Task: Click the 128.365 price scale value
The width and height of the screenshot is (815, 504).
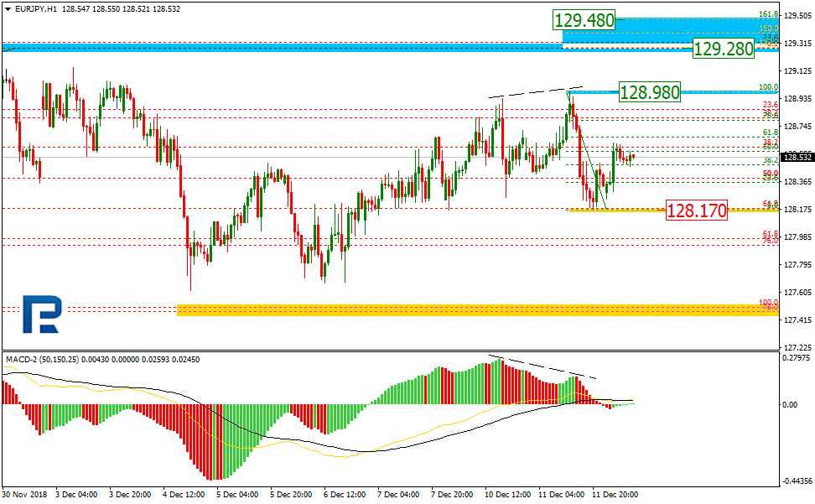Action: 797,181
